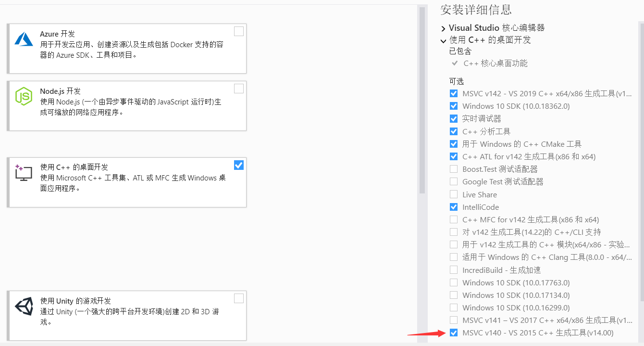Image resolution: width=644 pixels, height=346 pixels.
Task: Enable Boost.Test 测试适配器
Action: click(454, 169)
